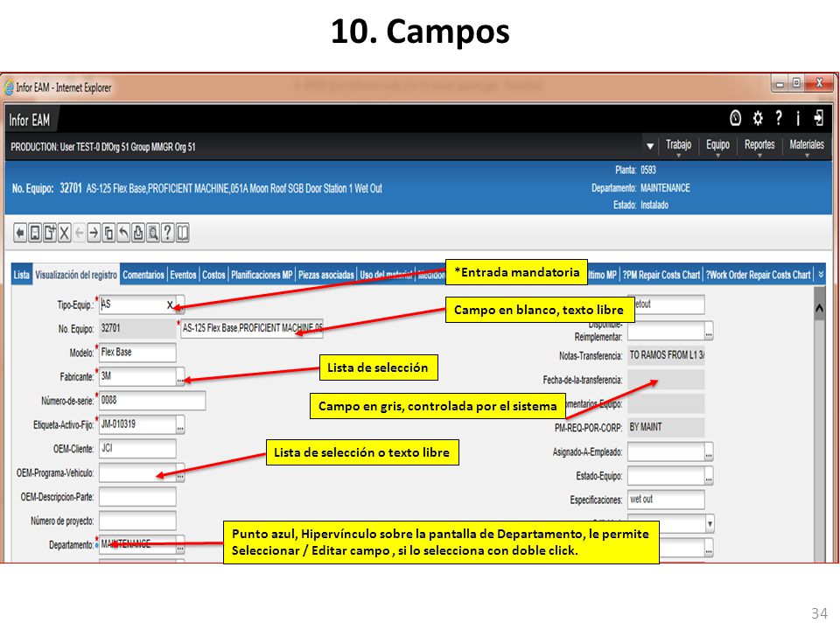
Task: Open the Asignado-A-Empleado lookup ellipsis button
Action: click(709, 451)
